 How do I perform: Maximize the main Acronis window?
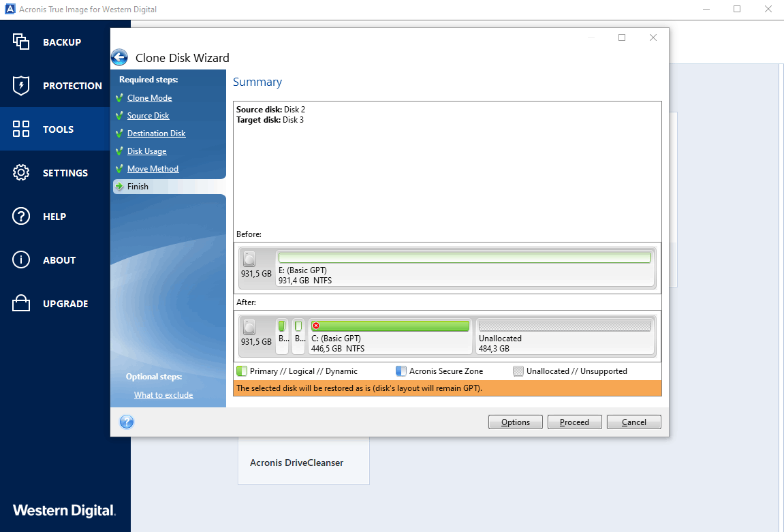(737, 9)
